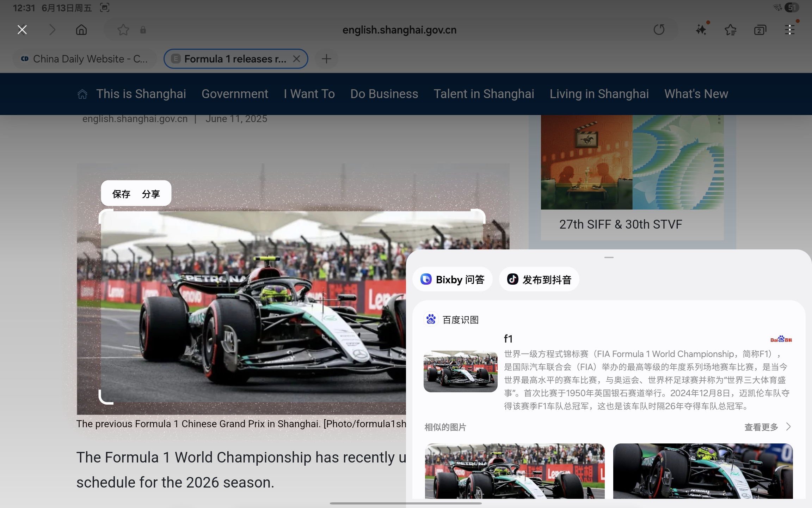
Task: Open the f1 result title
Action: pos(508,339)
